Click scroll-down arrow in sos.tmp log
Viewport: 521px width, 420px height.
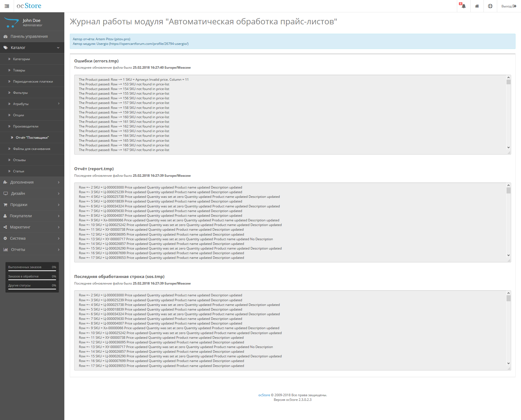pos(508,363)
